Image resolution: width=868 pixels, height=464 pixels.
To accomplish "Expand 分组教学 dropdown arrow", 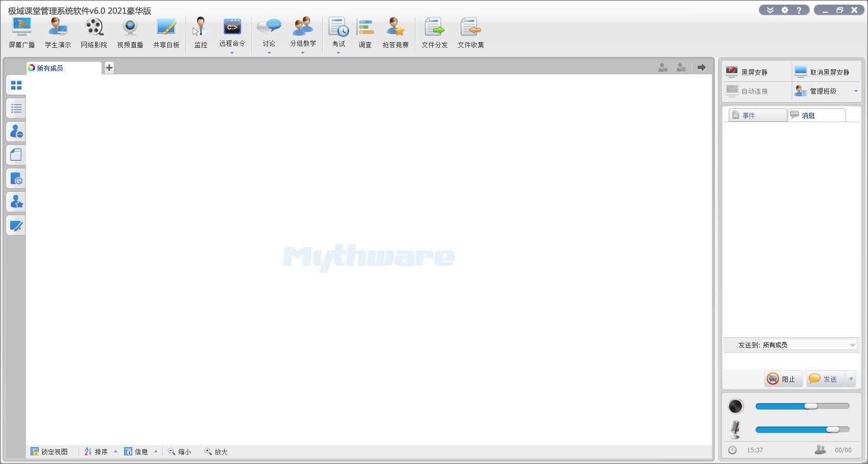I will (303, 53).
